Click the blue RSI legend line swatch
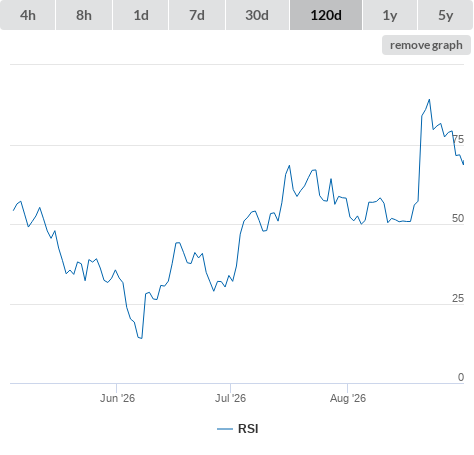The image size is (474, 455). coord(225,429)
